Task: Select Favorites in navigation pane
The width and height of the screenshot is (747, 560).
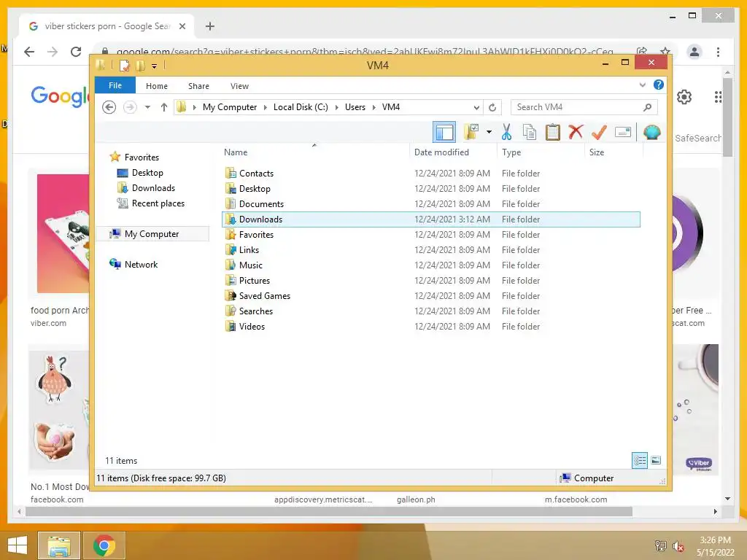Action: [x=142, y=157]
